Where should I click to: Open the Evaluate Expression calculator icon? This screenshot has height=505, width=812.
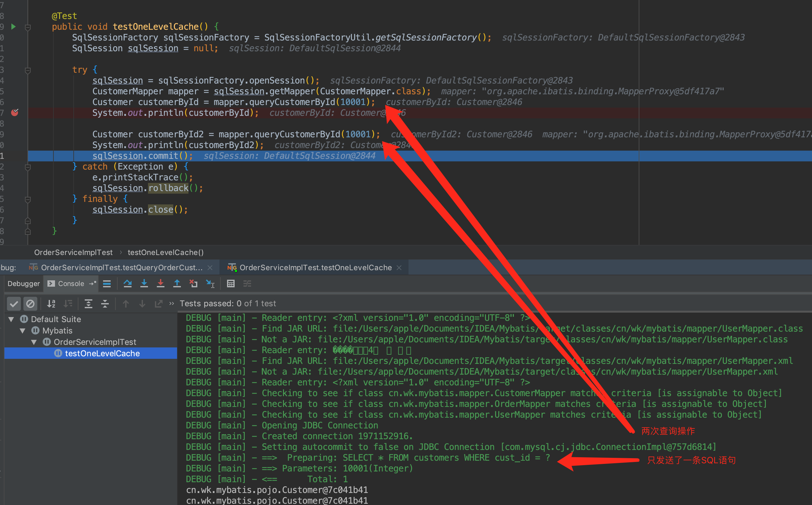231,284
